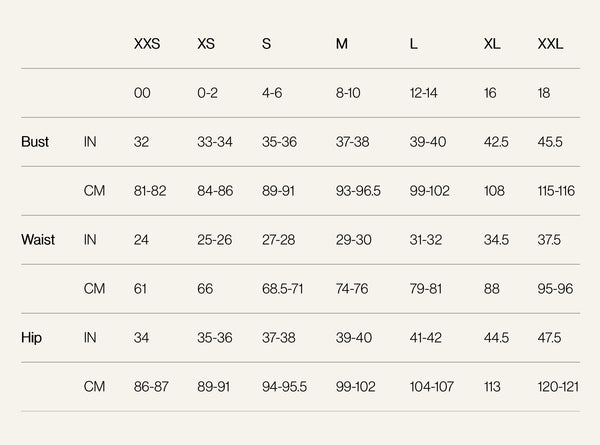This screenshot has width=600, height=445.
Task: Click the L size column header
Action: coord(413,44)
